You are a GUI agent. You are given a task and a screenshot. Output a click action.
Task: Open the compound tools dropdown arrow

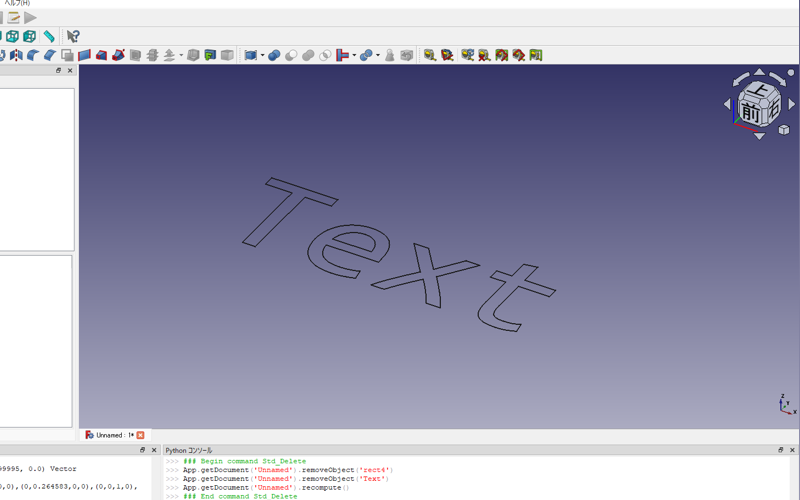pyautogui.click(x=262, y=55)
